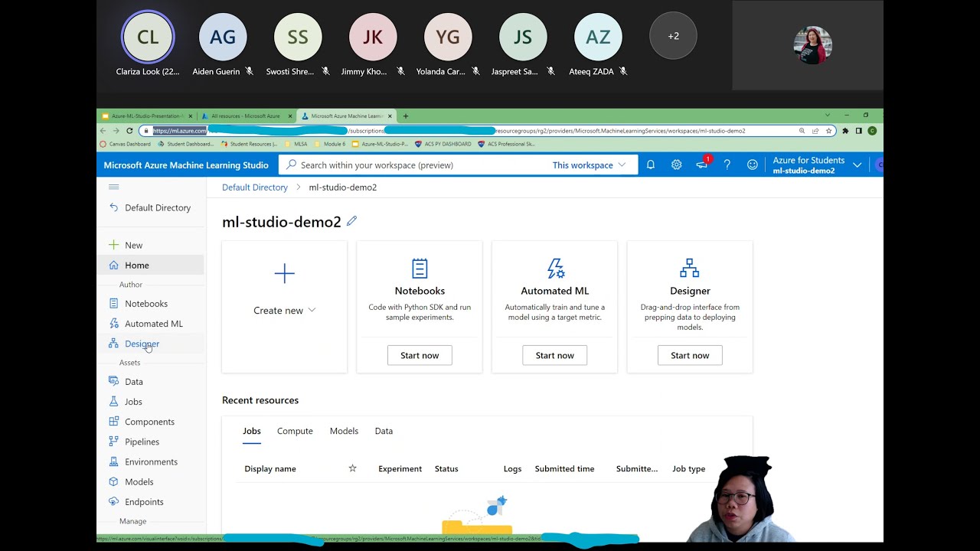This screenshot has width=980, height=551.
Task: Click the +2 more participants bubble
Action: coord(673,36)
